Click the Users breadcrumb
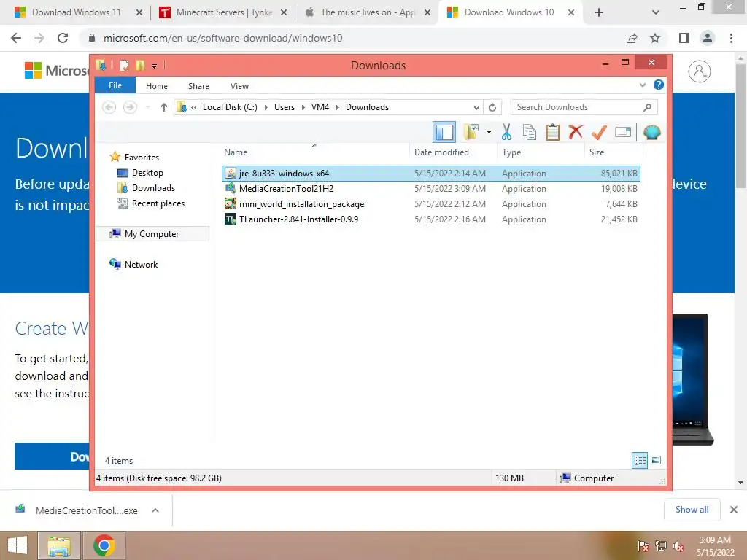 click(285, 107)
